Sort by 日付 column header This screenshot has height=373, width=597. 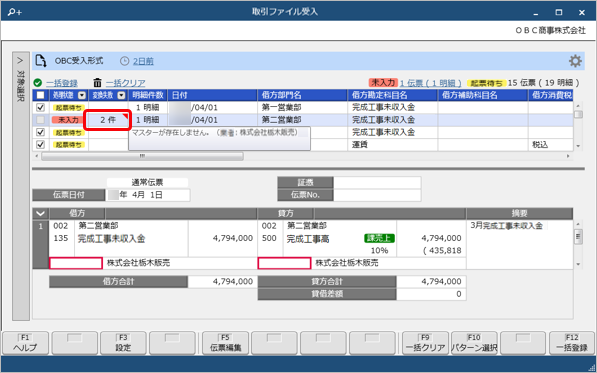click(212, 95)
